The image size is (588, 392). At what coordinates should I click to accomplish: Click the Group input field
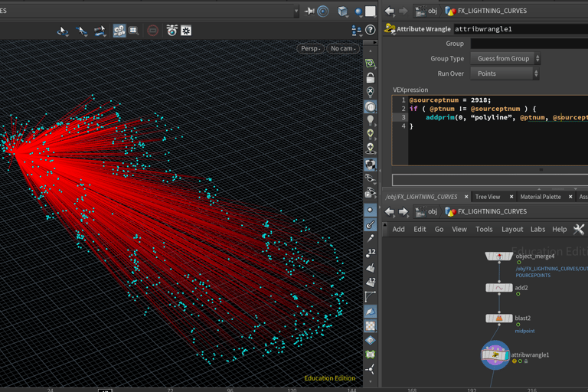(x=529, y=44)
